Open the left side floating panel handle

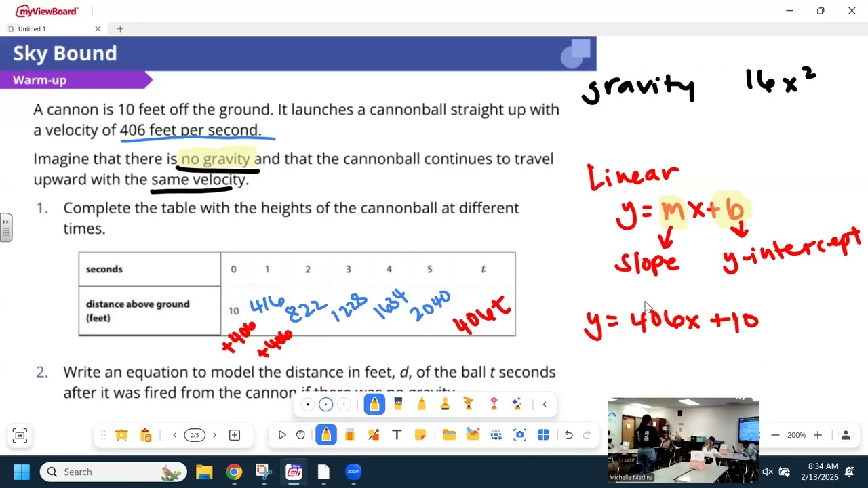[6, 228]
